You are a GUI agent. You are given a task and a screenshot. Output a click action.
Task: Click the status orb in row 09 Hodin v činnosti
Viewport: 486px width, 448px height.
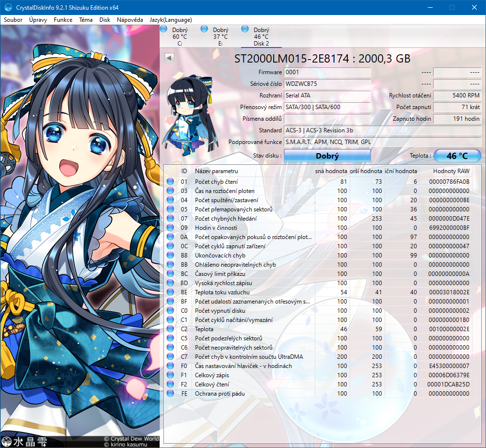170,228
